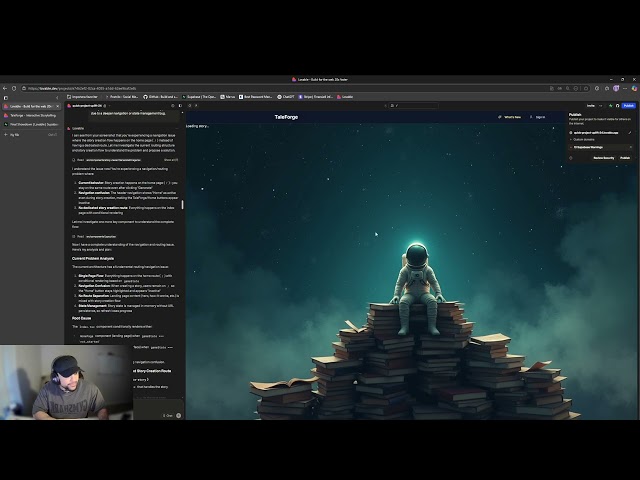Click the 'Current Problem Analysis' heading
The height and width of the screenshot is (480, 640).
click(x=93, y=258)
